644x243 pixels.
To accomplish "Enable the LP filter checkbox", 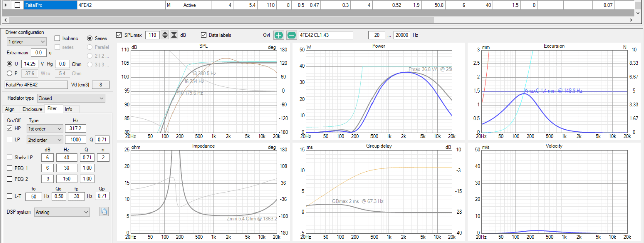I will [x=9, y=140].
